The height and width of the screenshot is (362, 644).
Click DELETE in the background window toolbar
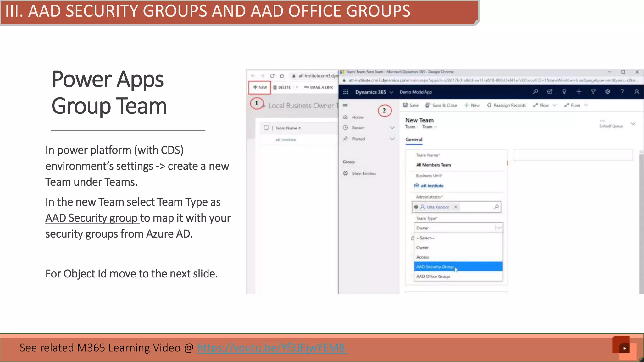coord(282,87)
